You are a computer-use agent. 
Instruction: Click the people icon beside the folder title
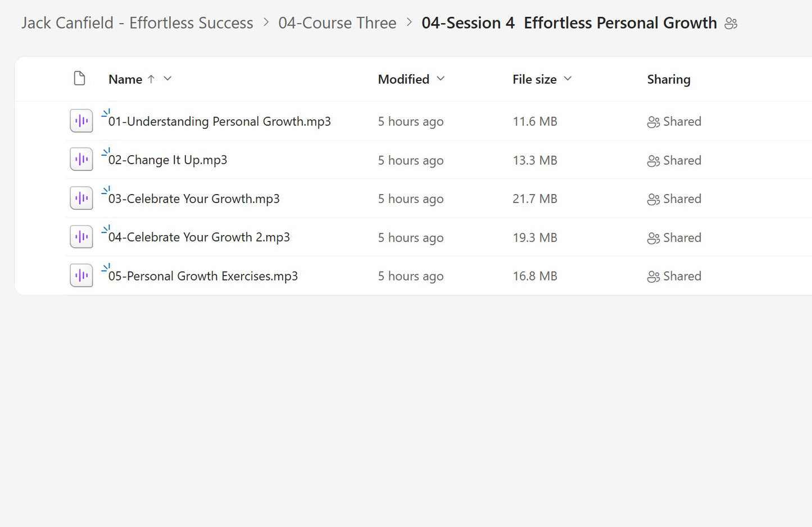pos(731,23)
